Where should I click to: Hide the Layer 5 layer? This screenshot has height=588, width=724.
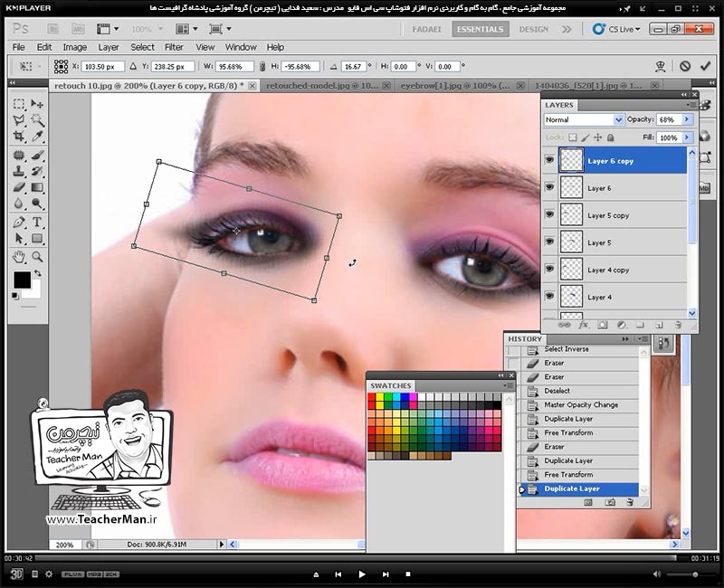[x=549, y=242]
